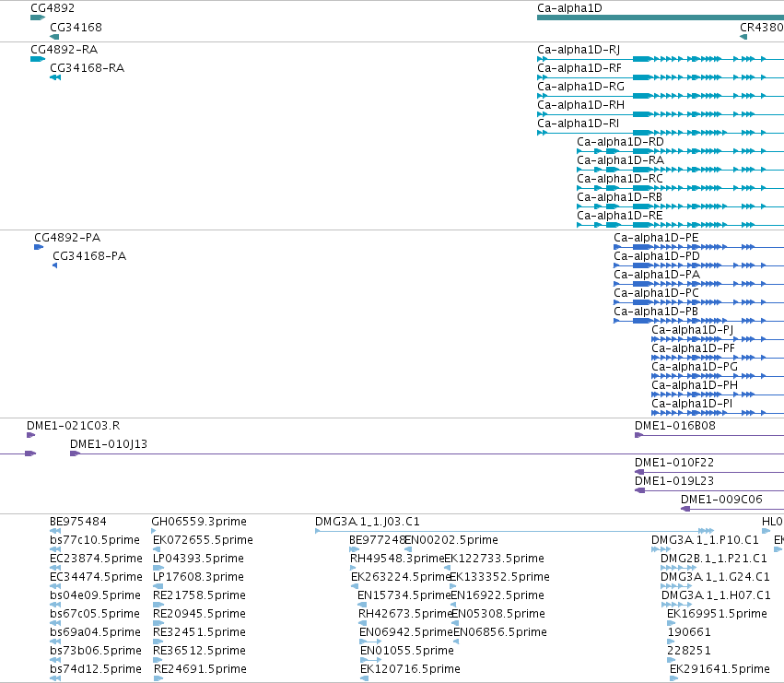Select EST RE20945.5prime

click(158, 623)
